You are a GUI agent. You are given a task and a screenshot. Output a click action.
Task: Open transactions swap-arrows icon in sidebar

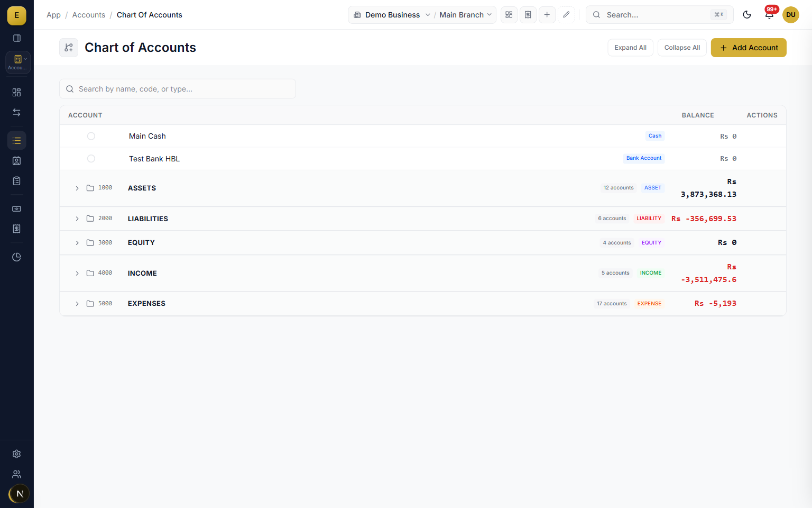[16, 113]
